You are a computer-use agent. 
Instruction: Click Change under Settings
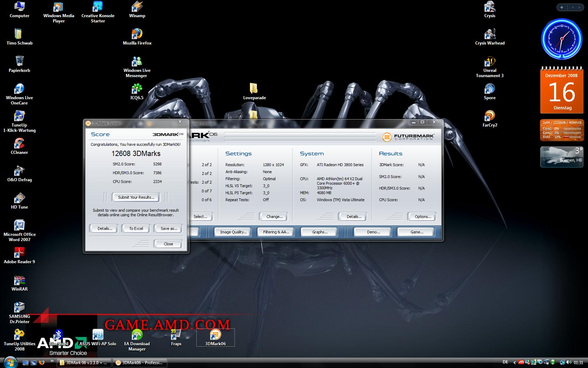(274, 217)
